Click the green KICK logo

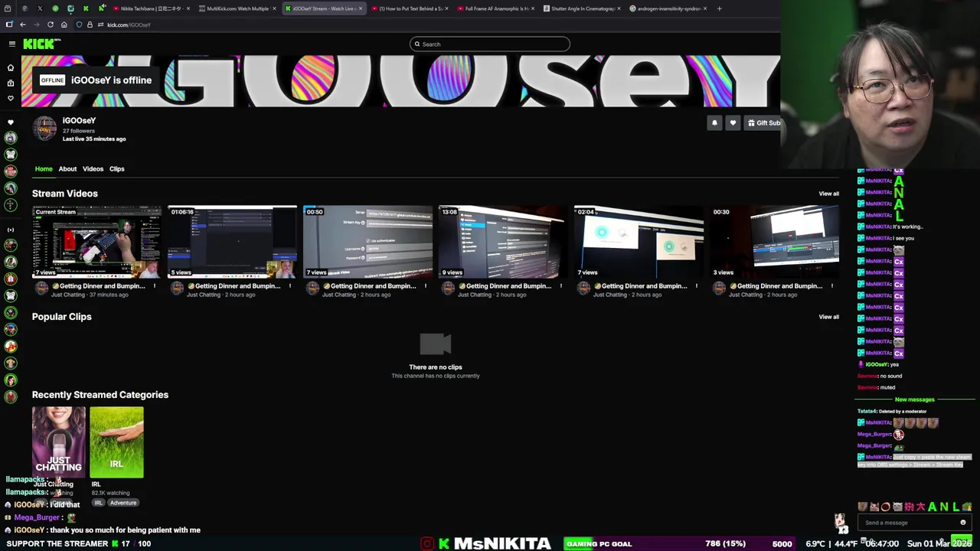click(x=38, y=44)
